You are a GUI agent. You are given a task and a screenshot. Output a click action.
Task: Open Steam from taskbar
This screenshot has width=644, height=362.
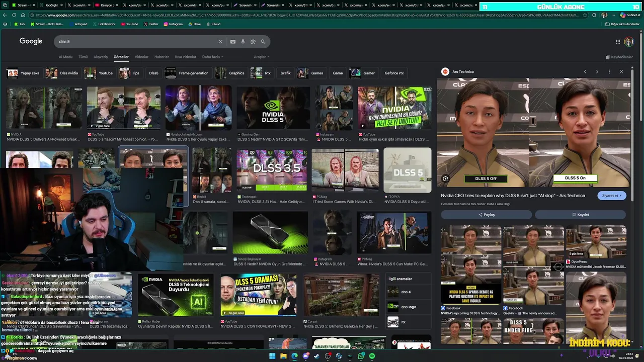coord(316,356)
